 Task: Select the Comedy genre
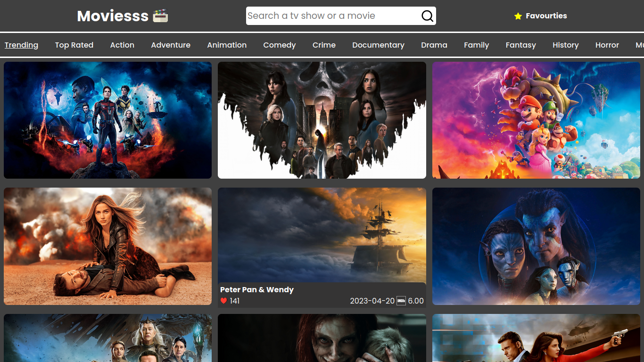pos(280,45)
